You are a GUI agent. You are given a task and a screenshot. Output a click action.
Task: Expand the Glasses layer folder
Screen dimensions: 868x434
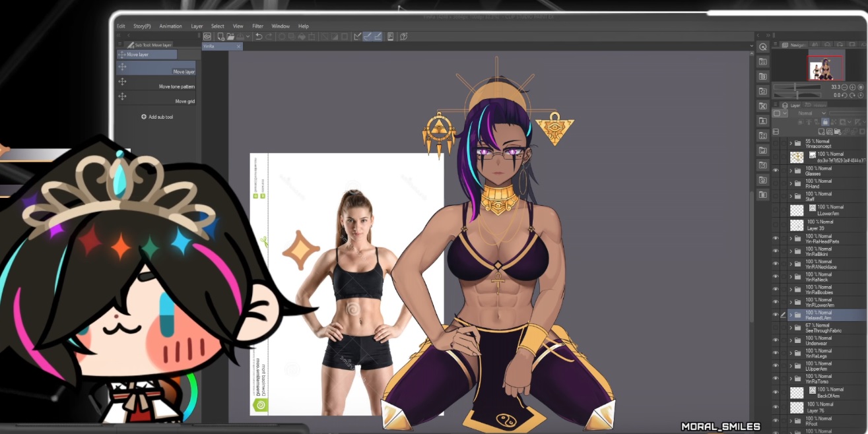coord(791,171)
